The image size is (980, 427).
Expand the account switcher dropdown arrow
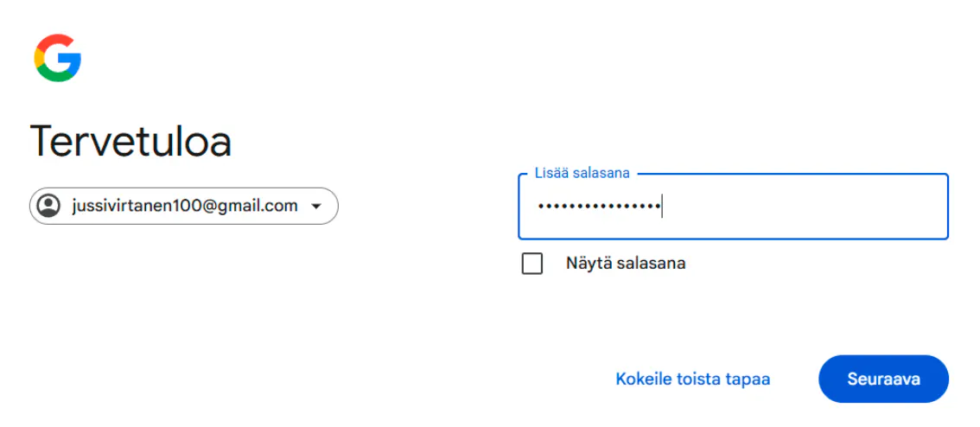click(x=316, y=207)
